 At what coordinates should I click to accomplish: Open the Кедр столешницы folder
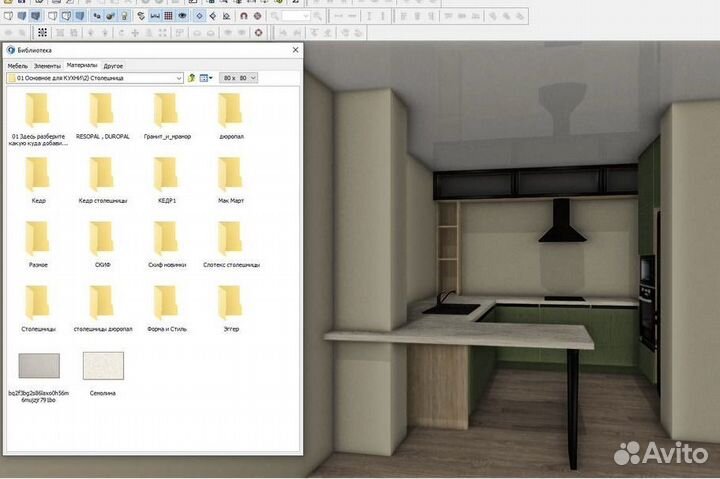[102, 176]
